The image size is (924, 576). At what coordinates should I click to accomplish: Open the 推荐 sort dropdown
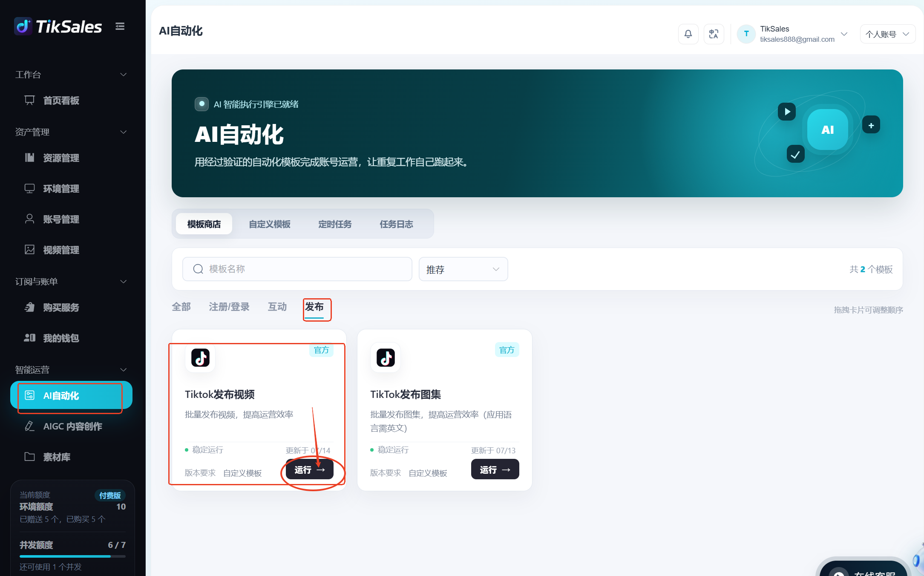[x=463, y=269]
